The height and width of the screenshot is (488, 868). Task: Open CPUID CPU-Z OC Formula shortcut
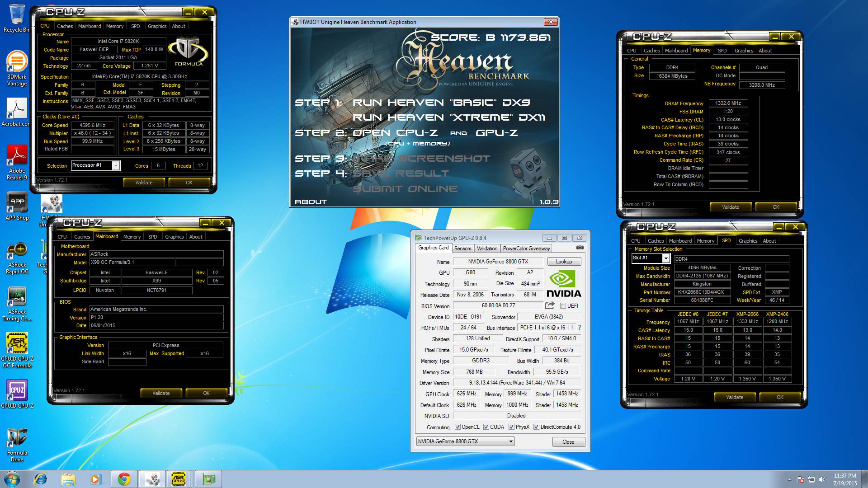coord(17,351)
